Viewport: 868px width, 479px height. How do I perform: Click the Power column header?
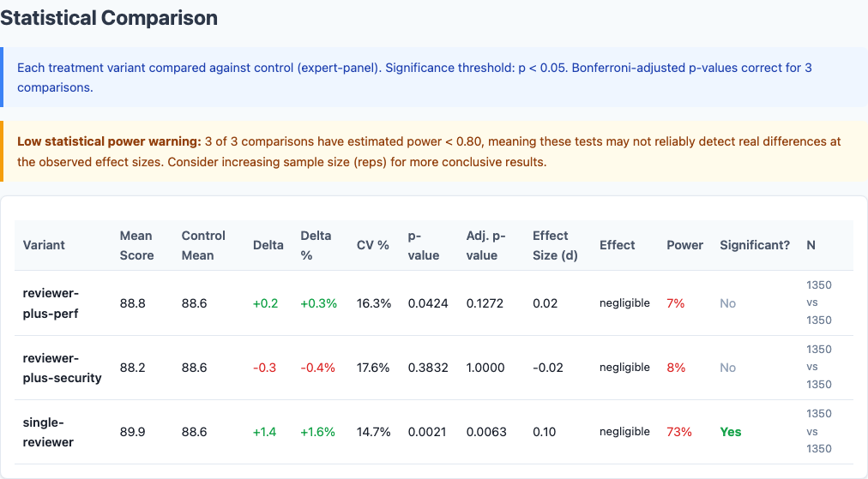[x=684, y=245]
